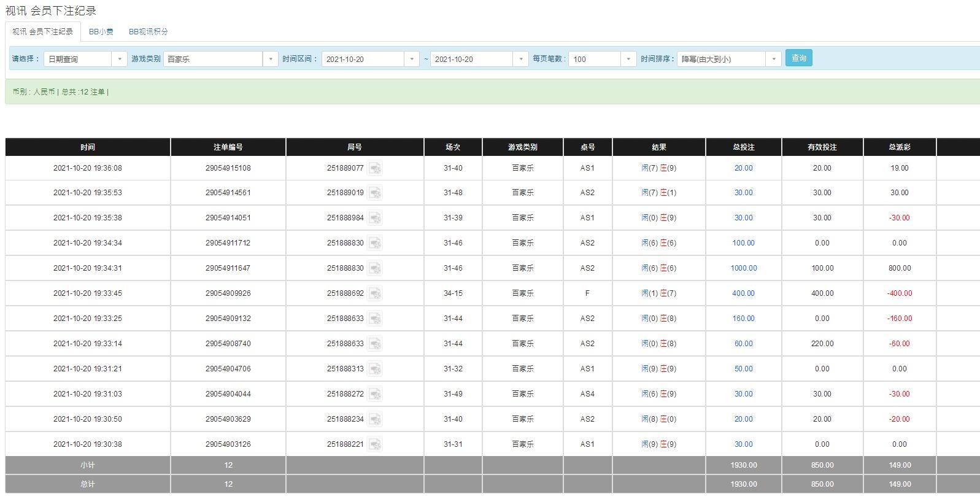
Task: Select the payout 800.00 cell
Action: point(900,268)
